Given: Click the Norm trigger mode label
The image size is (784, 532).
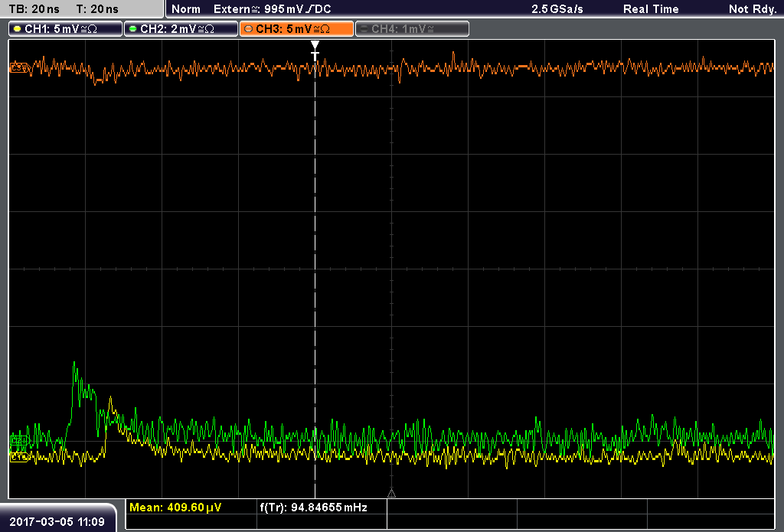Looking at the screenshot, I should [185, 9].
